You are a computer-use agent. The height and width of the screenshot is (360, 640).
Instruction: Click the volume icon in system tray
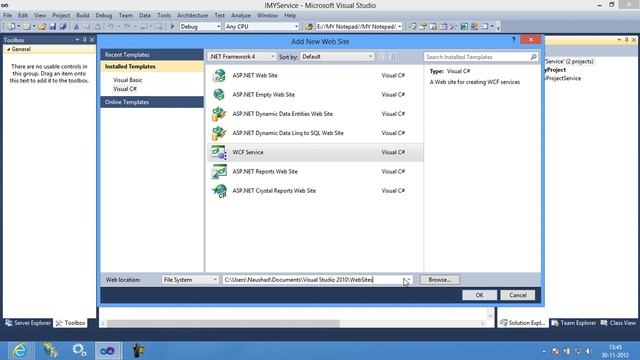coord(589,351)
